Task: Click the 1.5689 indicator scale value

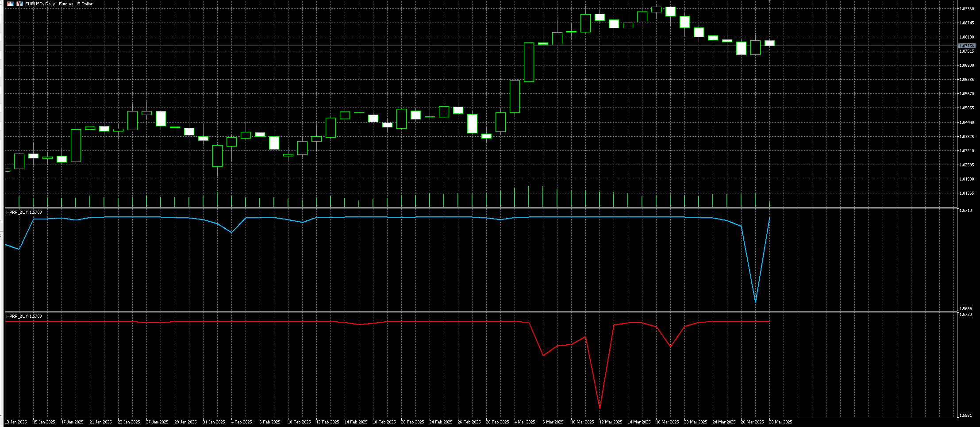Action: click(965, 309)
